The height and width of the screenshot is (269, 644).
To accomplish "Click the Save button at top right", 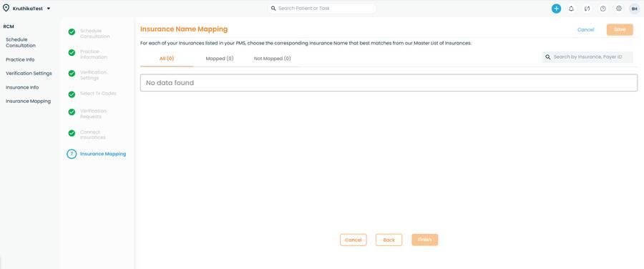I will coord(620,29).
